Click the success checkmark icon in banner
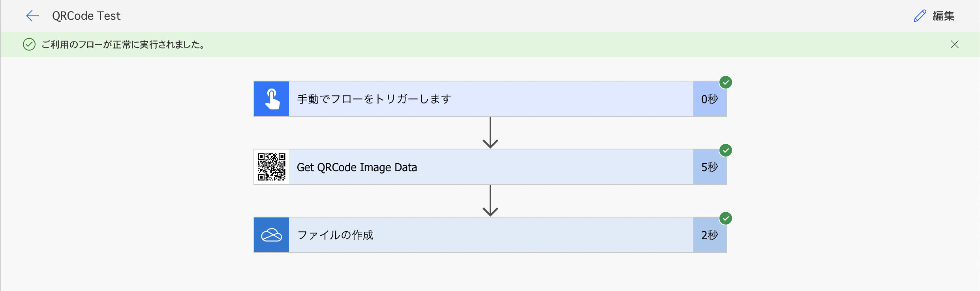Viewport: 980px width, 291px height. point(29,44)
